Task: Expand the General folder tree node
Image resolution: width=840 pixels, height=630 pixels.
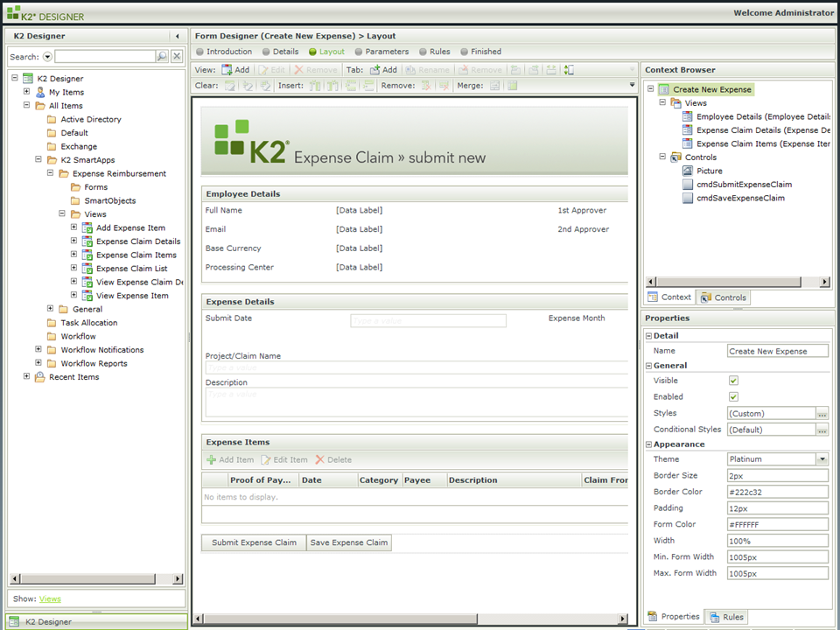Action: (x=50, y=309)
